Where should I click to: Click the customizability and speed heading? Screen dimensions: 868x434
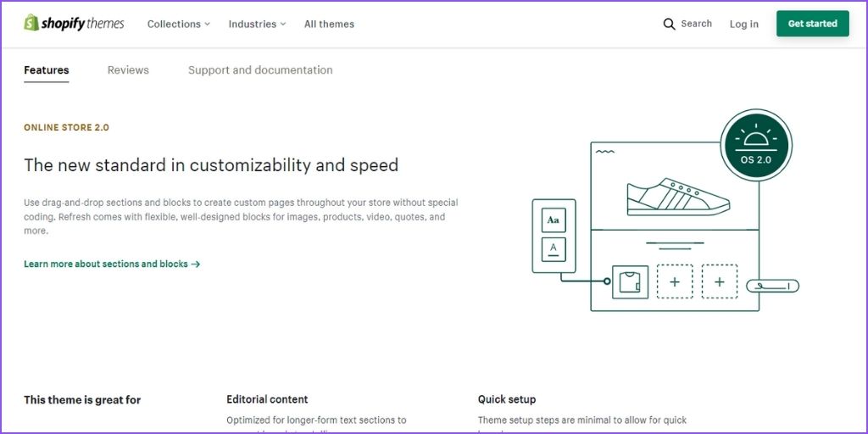211,165
